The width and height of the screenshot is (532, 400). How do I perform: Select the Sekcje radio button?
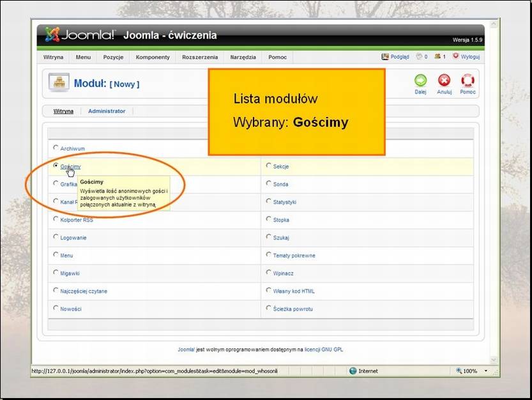point(268,165)
